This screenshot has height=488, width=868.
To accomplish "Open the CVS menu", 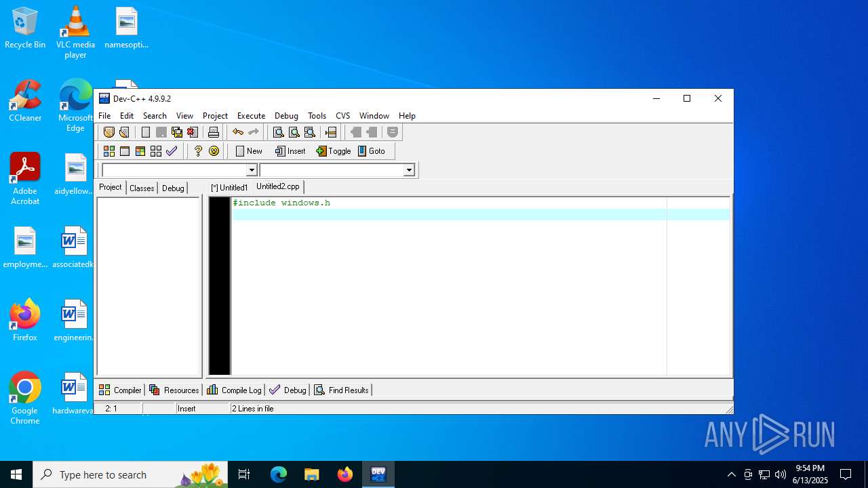I will coord(343,116).
